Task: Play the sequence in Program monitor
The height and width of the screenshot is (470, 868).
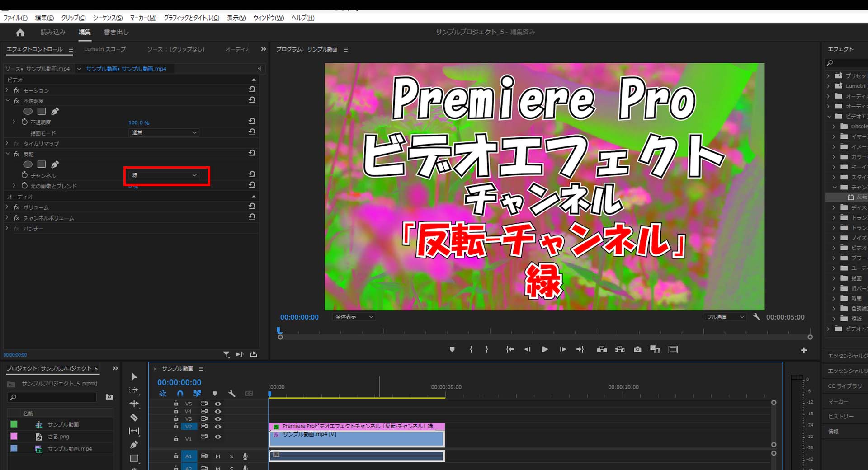Action: 545,349
